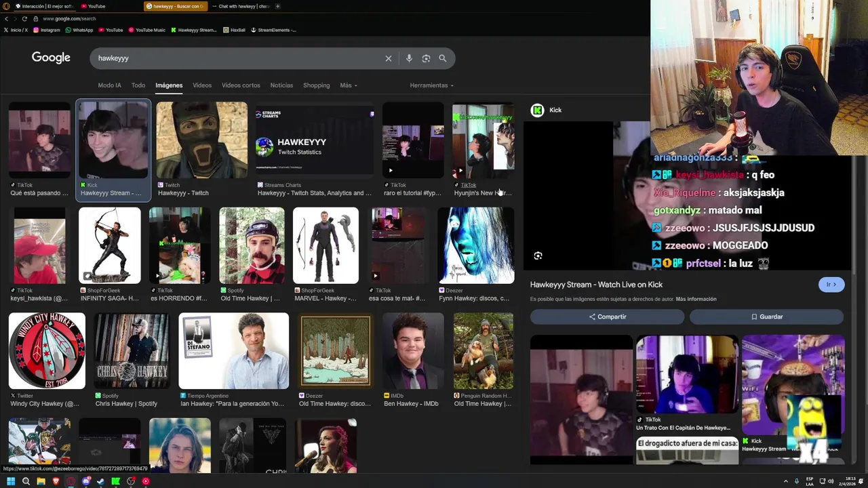Screen dimensions: 868x488
Task: Reload the page
Action: [x=24, y=18]
